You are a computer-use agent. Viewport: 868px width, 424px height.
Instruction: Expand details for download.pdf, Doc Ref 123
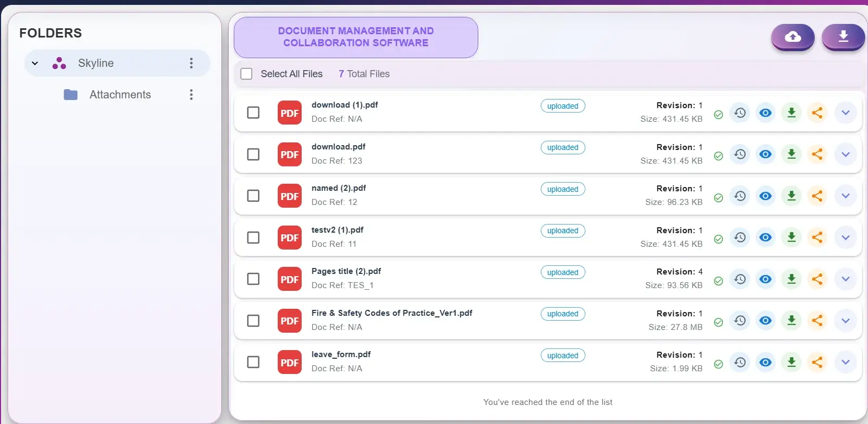point(845,154)
